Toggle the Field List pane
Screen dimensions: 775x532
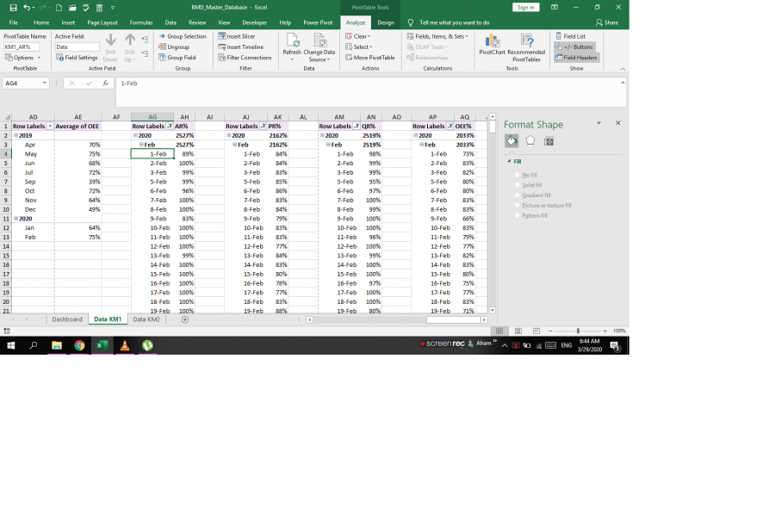[x=570, y=36]
